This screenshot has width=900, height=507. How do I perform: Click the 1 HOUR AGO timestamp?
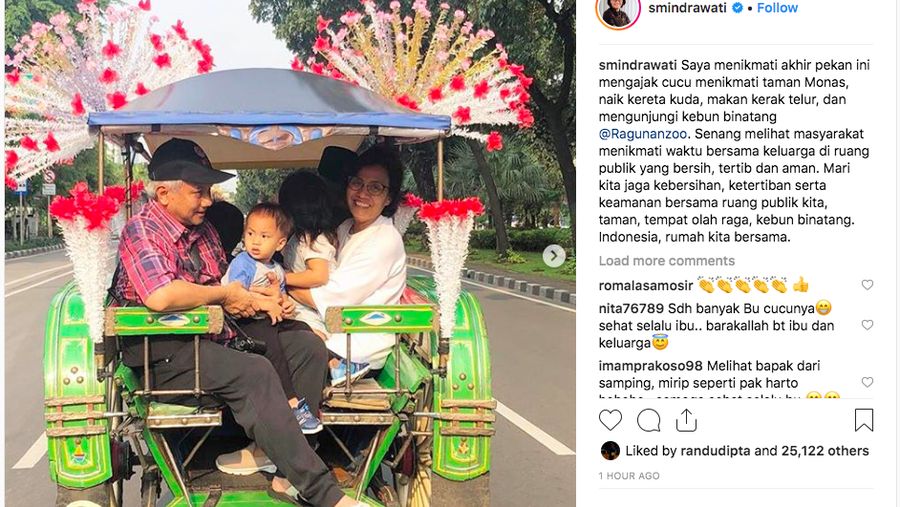click(x=629, y=475)
